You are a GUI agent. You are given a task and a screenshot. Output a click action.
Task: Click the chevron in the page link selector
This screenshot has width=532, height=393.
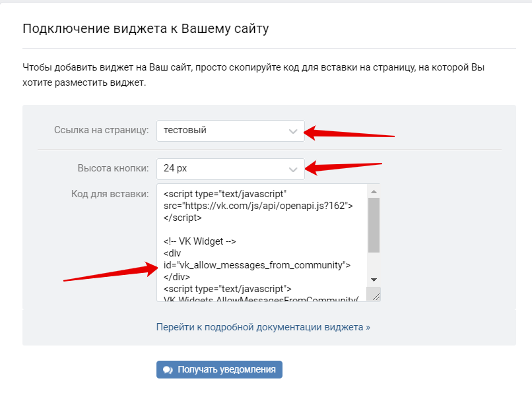(293, 131)
